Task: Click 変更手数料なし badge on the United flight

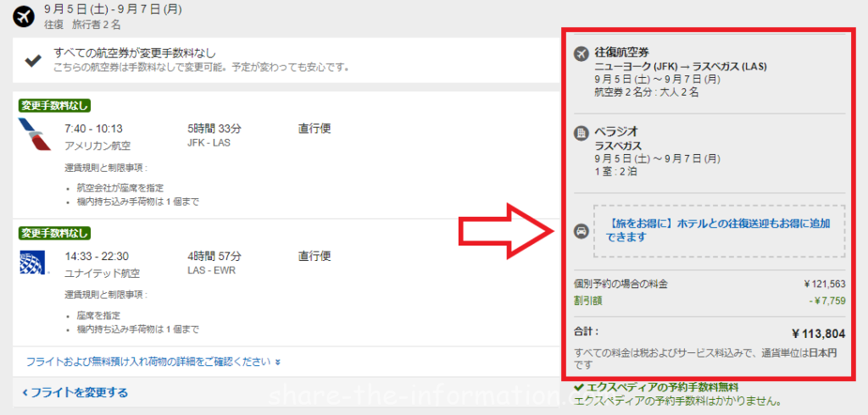Action: [x=54, y=233]
